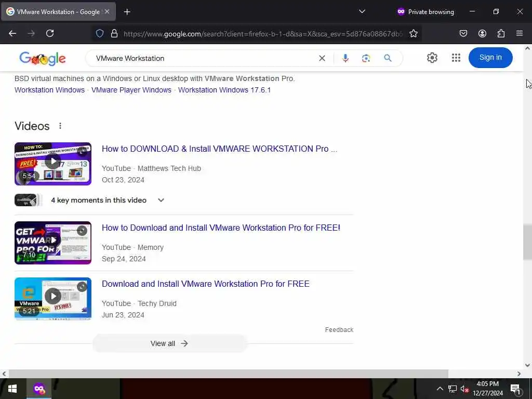Show hidden system tray icons
Image resolution: width=532 pixels, height=399 pixels.
coord(440,389)
